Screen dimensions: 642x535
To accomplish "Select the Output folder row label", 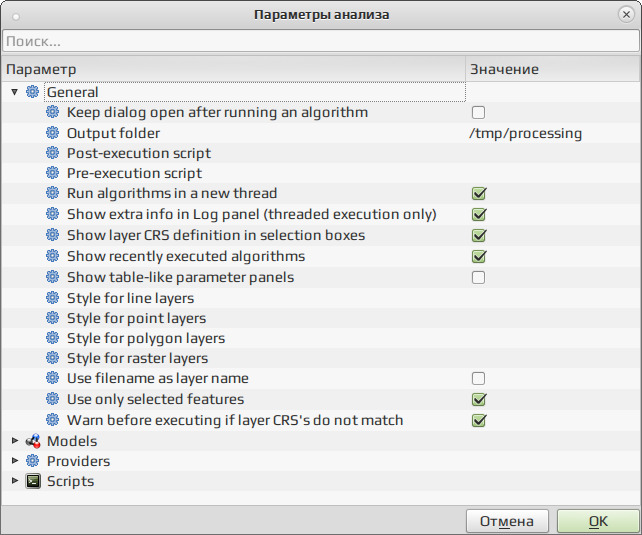I will tap(113, 133).
